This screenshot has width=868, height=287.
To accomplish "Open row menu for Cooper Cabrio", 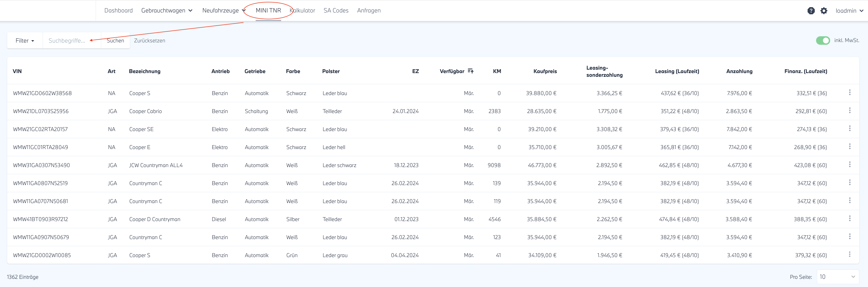I will (849, 110).
